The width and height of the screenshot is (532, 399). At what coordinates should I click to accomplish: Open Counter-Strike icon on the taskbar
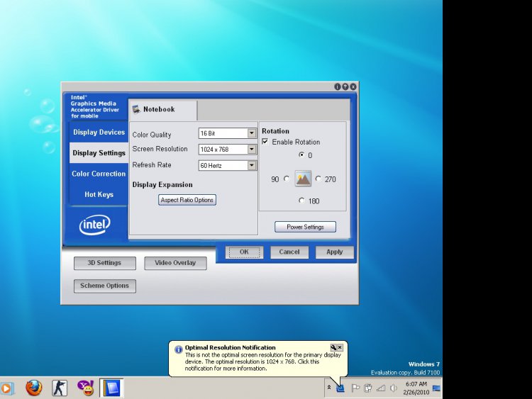click(x=60, y=388)
